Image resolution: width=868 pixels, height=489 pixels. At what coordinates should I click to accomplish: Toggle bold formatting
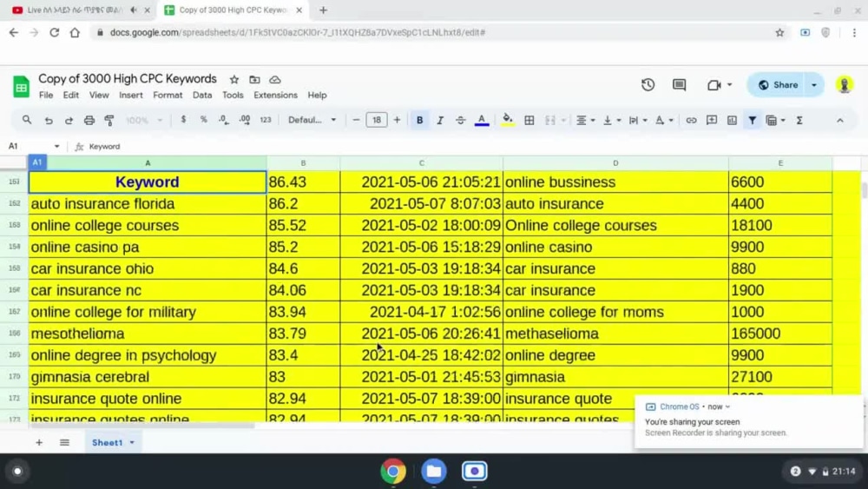click(419, 120)
